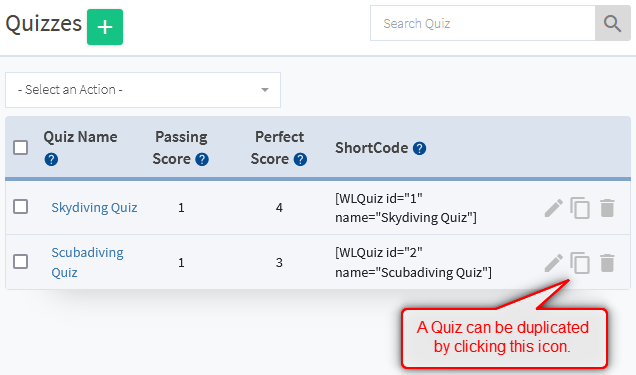636x375 pixels.
Task: Click the Select an Action dropdown arrow
Action: click(265, 90)
